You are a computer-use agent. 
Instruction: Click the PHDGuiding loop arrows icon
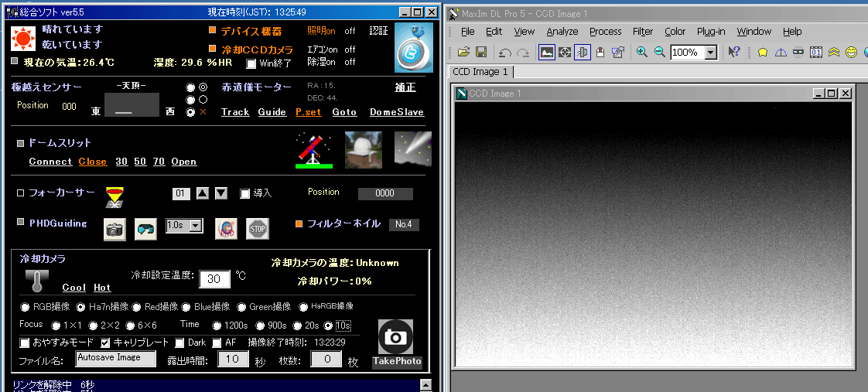pos(145,229)
